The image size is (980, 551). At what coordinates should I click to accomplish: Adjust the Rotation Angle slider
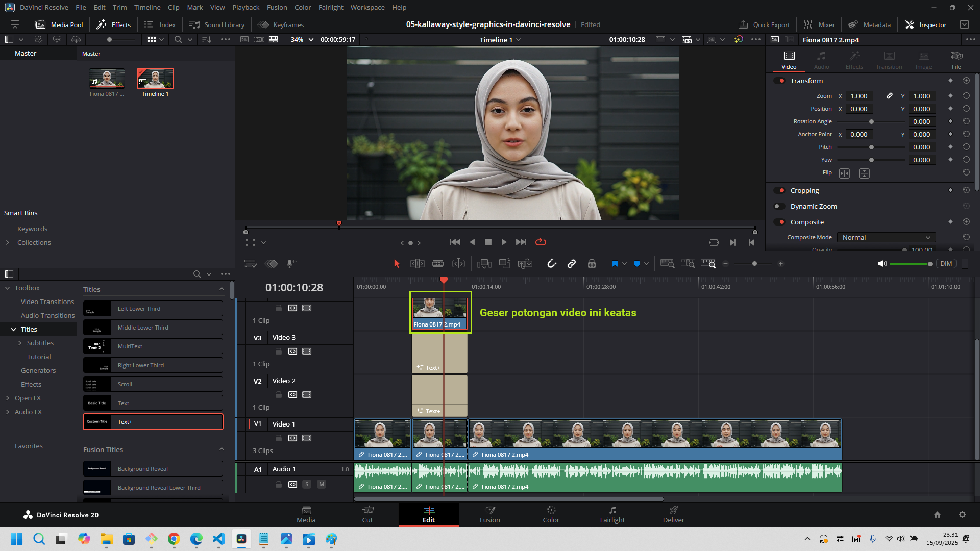click(x=871, y=122)
